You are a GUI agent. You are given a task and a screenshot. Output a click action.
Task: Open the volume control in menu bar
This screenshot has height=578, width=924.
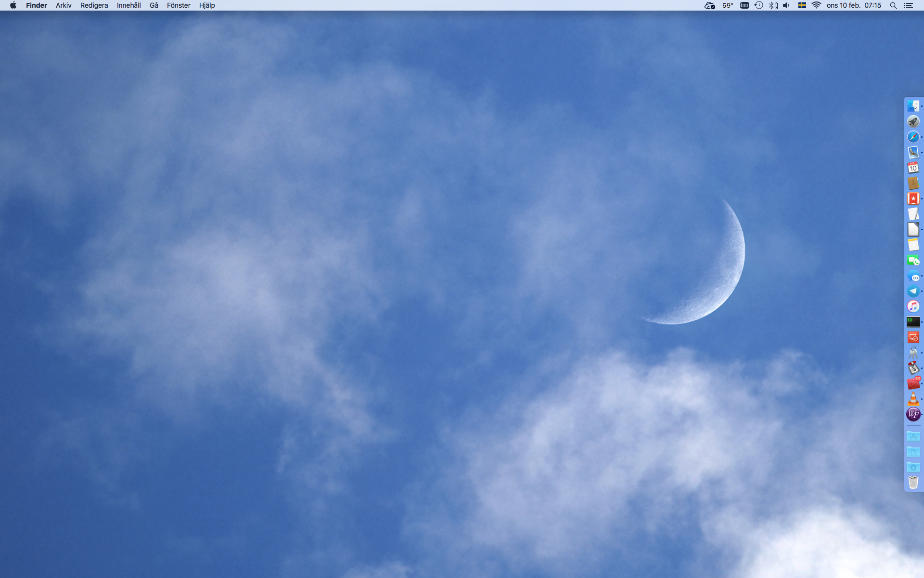786,5
